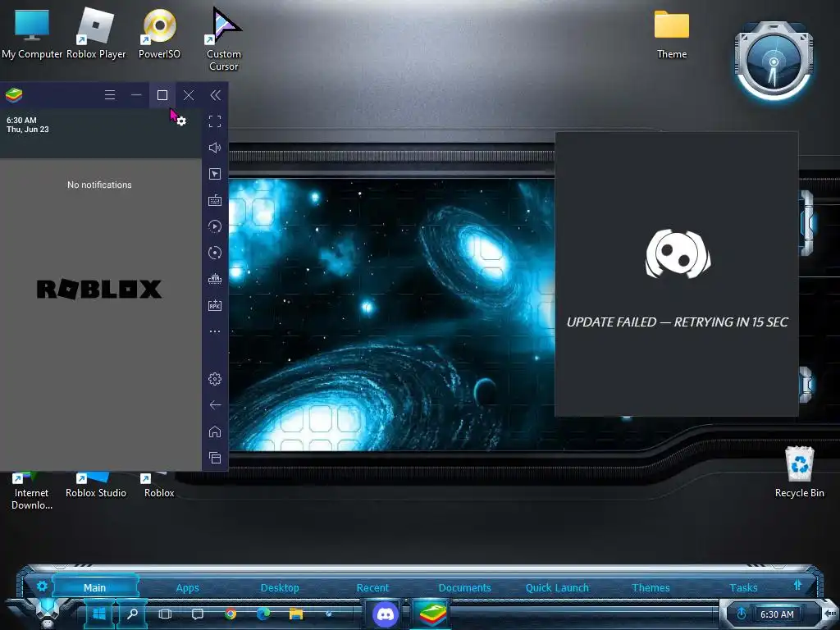Switch to Recent tab in dock

coord(373,587)
